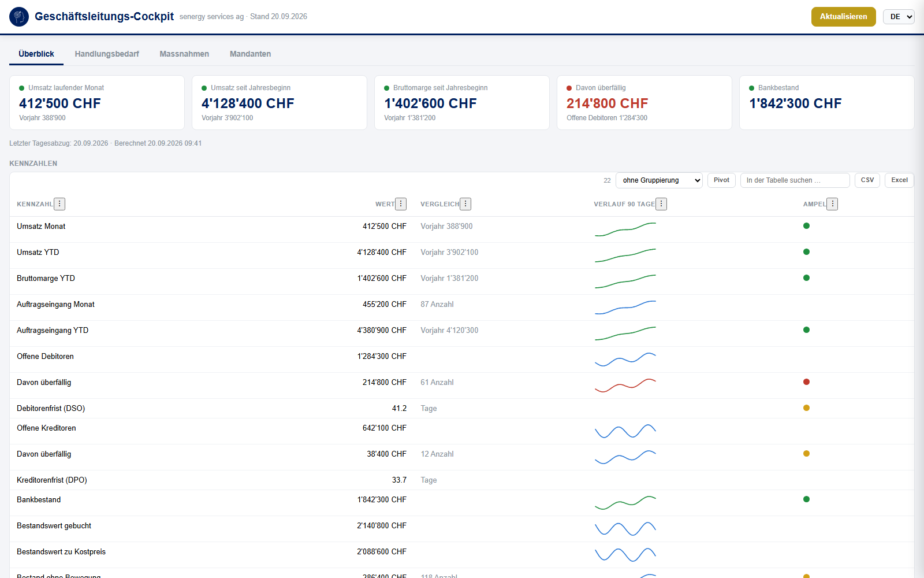Open the Ampel column options menu
Screen dimensions: 924x578
coord(832,204)
